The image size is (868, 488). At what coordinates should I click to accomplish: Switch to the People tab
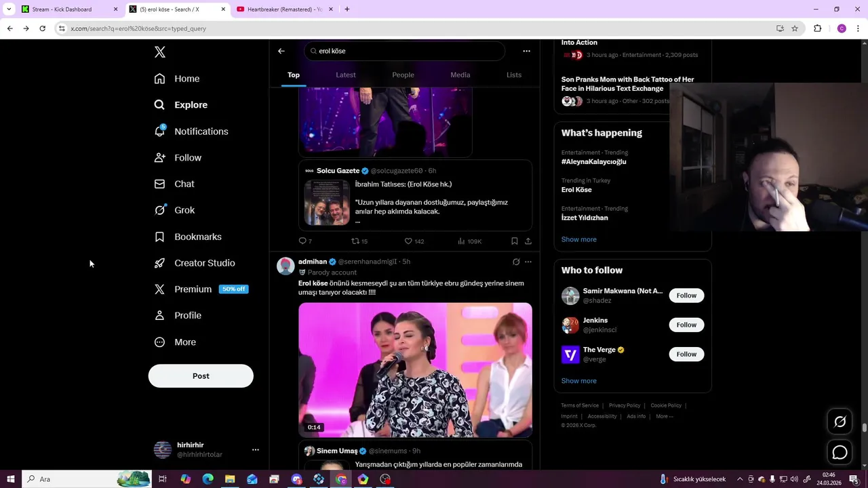point(403,75)
